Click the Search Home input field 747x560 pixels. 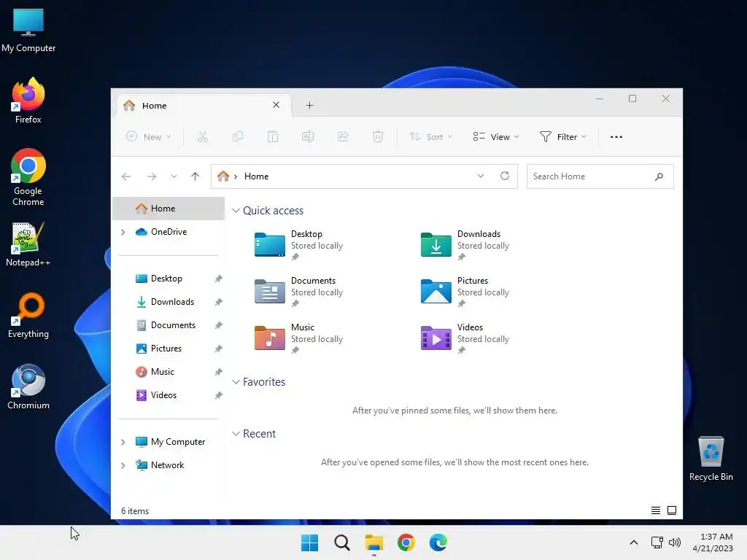(x=600, y=176)
